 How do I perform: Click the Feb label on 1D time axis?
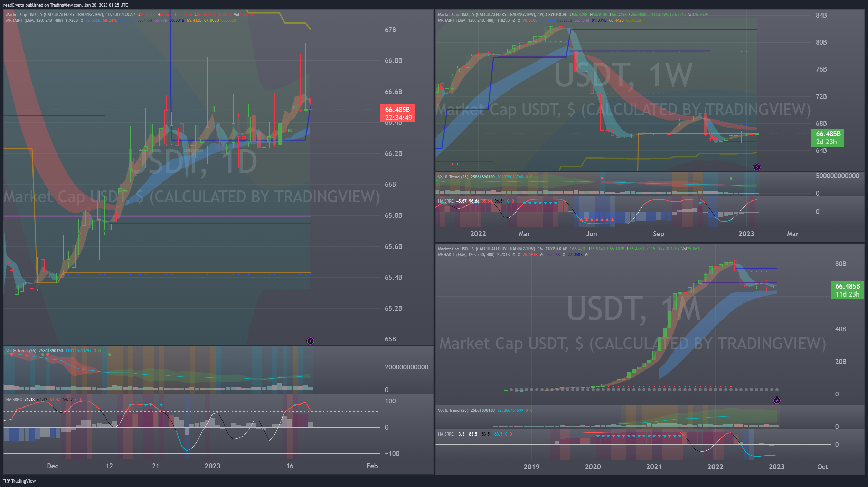pos(372,466)
